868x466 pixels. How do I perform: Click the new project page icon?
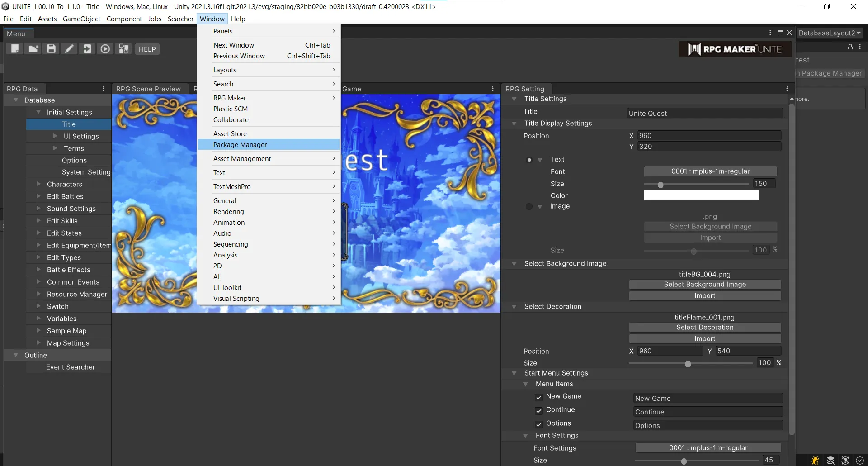point(15,49)
